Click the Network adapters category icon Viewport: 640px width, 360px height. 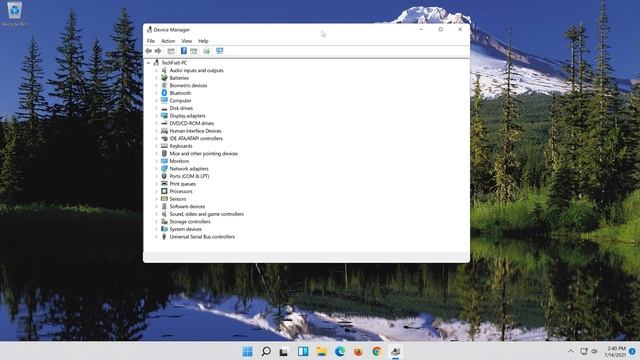(x=164, y=169)
